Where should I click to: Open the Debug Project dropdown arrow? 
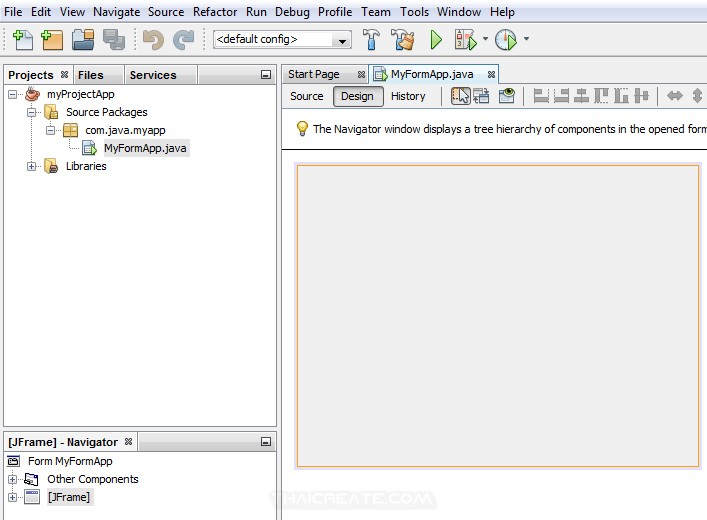click(485, 39)
